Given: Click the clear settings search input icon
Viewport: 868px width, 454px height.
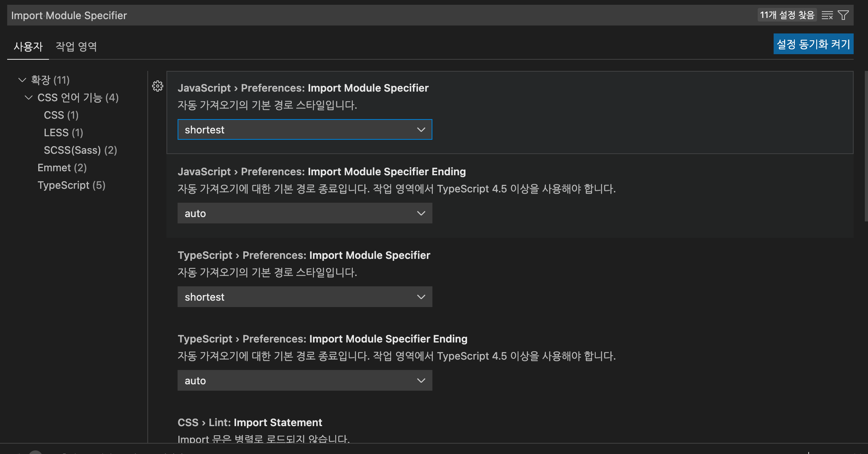Looking at the screenshot, I should (x=827, y=16).
